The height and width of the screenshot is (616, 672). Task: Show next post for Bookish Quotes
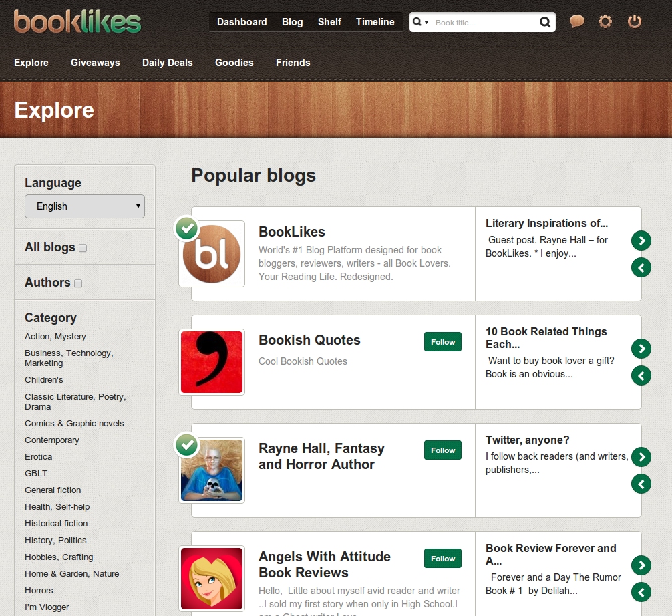(x=641, y=349)
